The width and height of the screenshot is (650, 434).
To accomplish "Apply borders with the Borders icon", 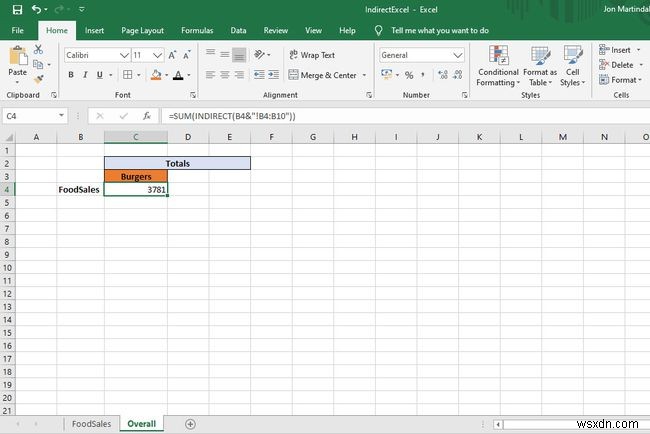I will (x=128, y=75).
